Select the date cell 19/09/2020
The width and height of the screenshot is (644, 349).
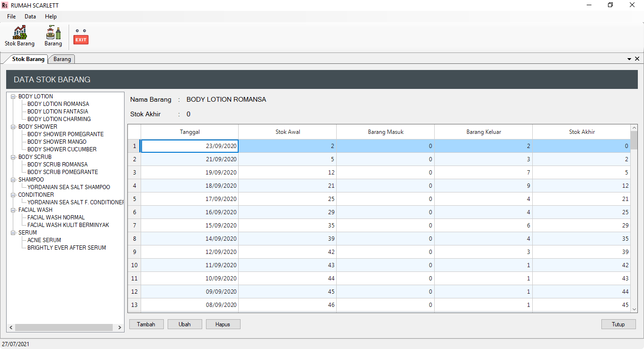click(189, 173)
